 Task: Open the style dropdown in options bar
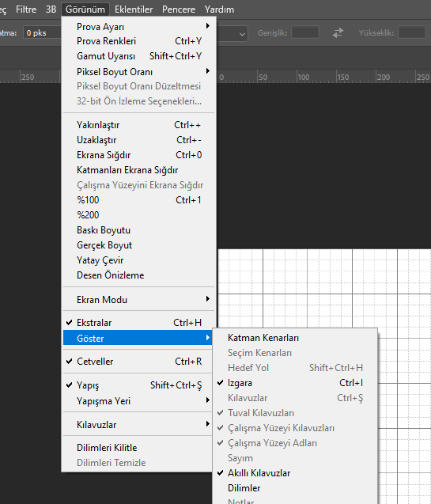[232, 33]
